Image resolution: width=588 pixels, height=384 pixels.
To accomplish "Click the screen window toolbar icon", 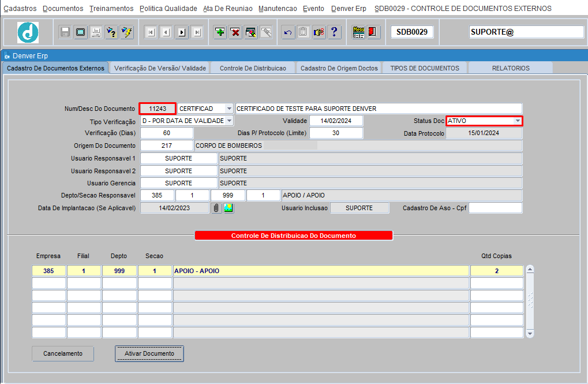I will 81,32.
